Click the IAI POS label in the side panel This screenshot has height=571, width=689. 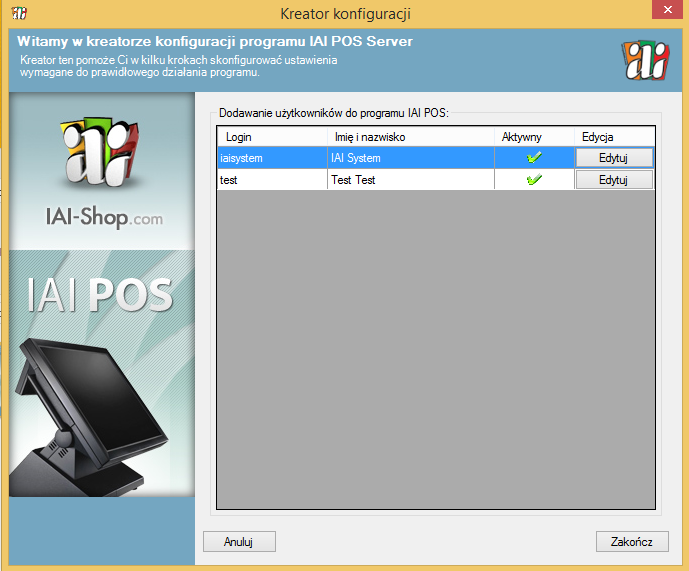(103, 295)
